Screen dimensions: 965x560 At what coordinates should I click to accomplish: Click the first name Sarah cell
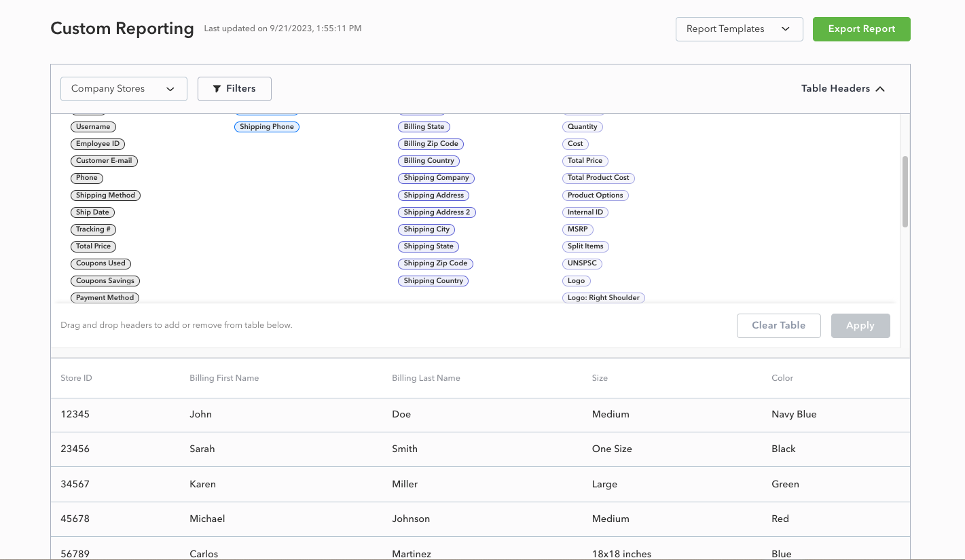pos(202,449)
